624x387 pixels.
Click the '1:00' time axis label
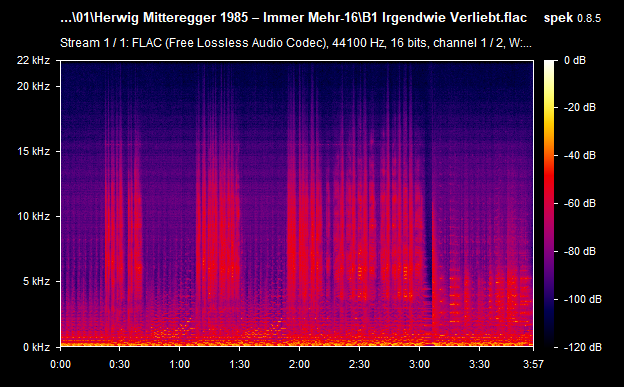pos(179,364)
